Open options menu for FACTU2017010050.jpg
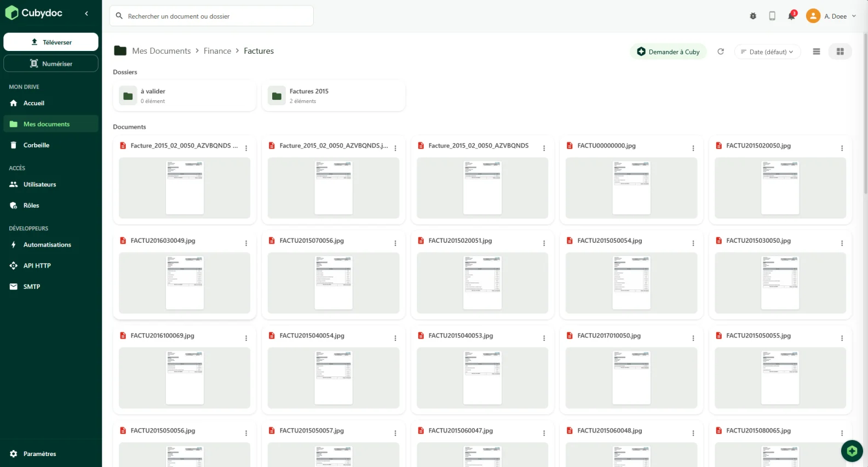868x467 pixels. pyautogui.click(x=693, y=338)
